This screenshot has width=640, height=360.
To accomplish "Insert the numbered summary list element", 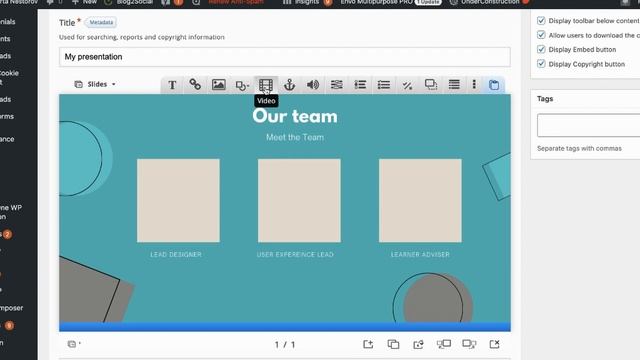I will coord(360,84).
